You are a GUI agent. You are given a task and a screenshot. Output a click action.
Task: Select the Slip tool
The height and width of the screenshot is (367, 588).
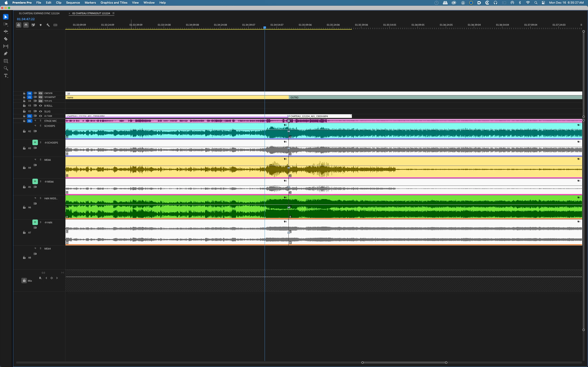(6, 46)
